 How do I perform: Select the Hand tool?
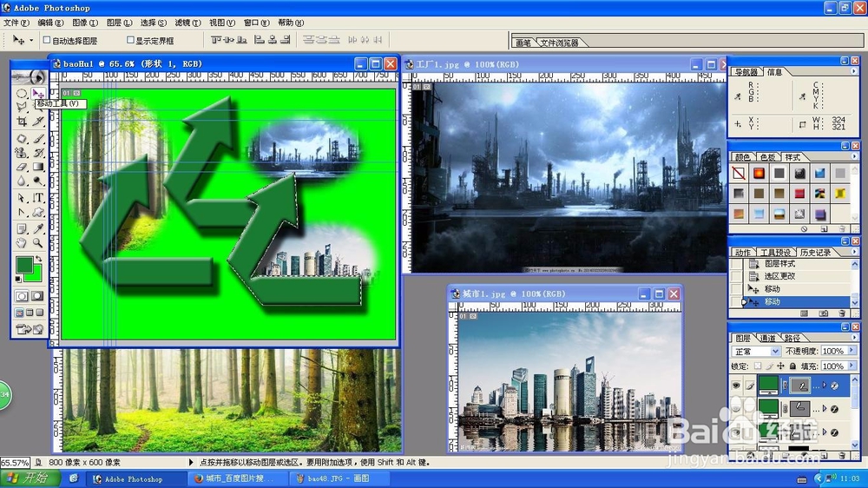click(x=22, y=242)
